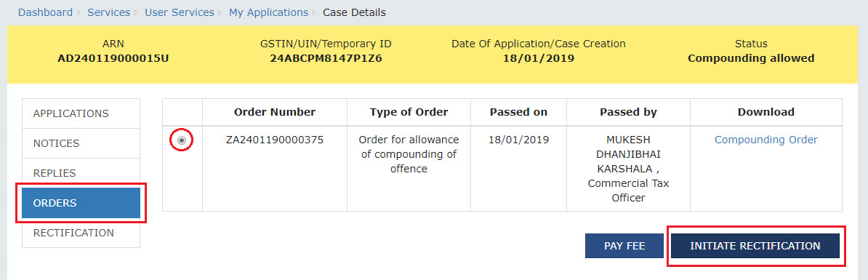Click the Order Number column header
The width and height of the screenshot is (868, 280).
click(x=275, y=112)
